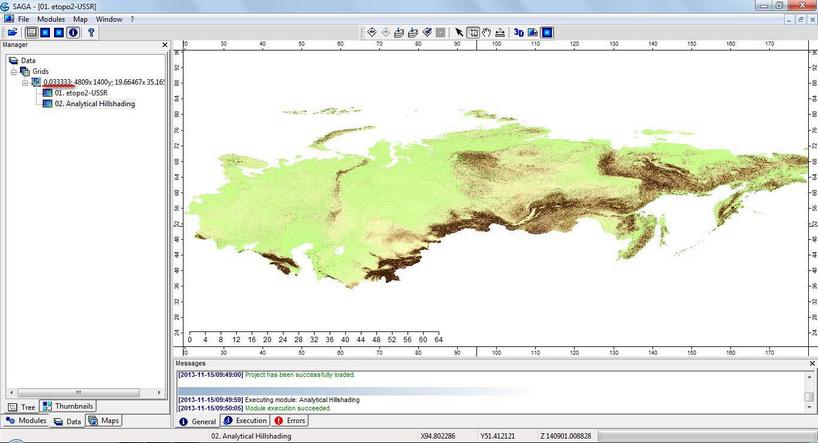
Task: Open the 3D view of the map
Action: [x=519, y=32]
